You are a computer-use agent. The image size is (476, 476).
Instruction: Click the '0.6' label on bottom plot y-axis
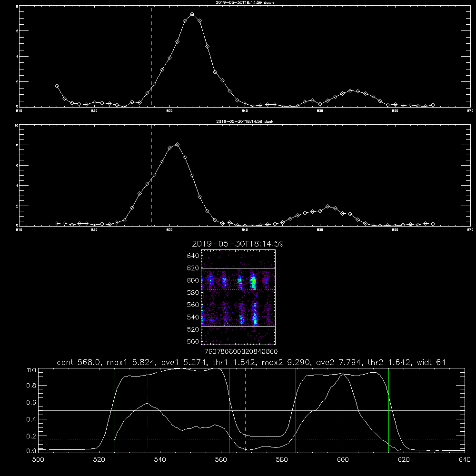pos(31,402)
